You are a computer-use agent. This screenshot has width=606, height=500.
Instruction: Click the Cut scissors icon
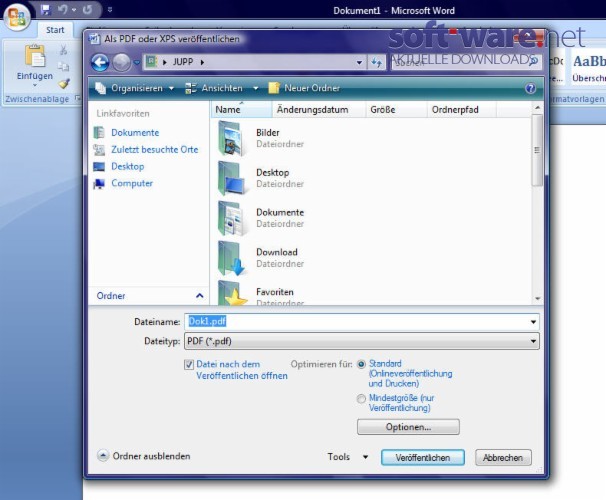64,50
